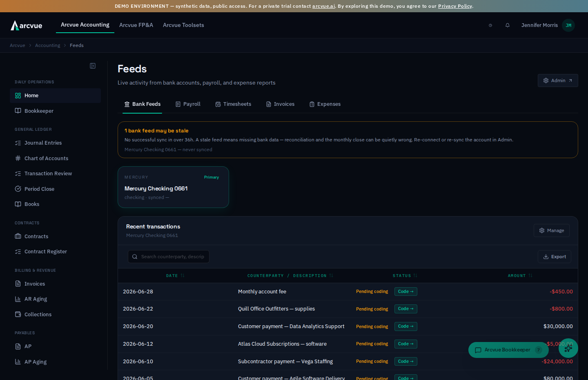
Task: Code the Atlas Cloud Subscriptions transaction
Action: click(x=406, y=344)
